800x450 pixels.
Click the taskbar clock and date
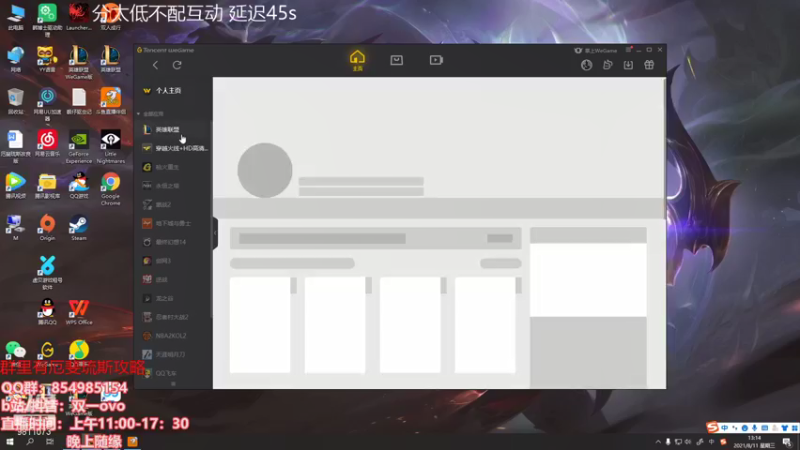point(753,442)
